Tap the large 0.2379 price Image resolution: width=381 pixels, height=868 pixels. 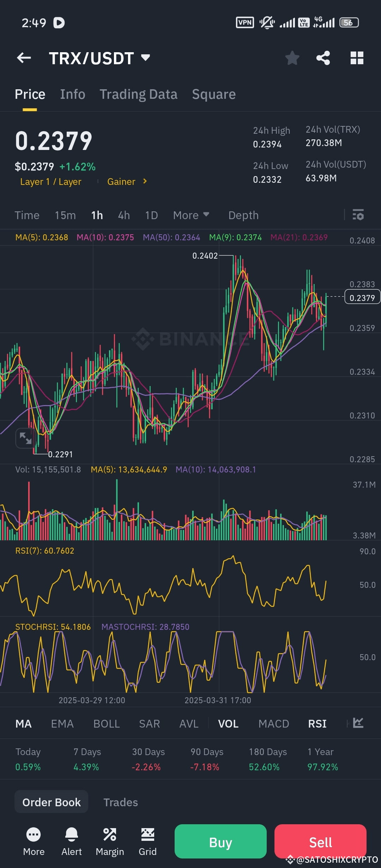pyautogui.click(x=54, y=141)
